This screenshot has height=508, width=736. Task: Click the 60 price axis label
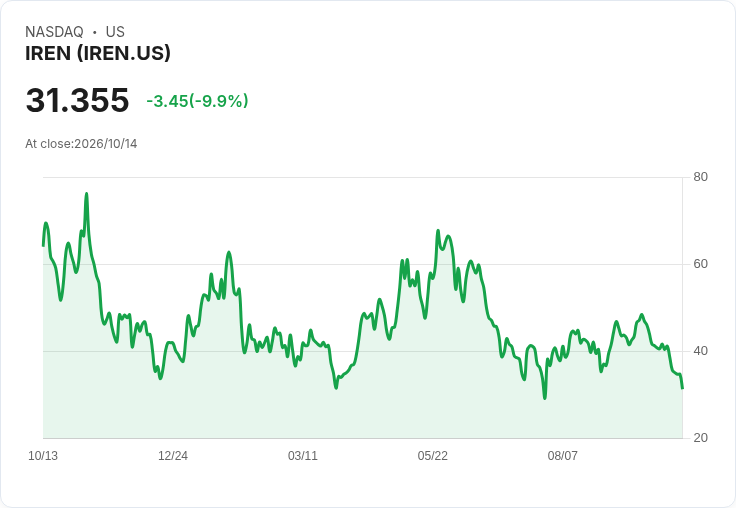click(x=700, y=264)
